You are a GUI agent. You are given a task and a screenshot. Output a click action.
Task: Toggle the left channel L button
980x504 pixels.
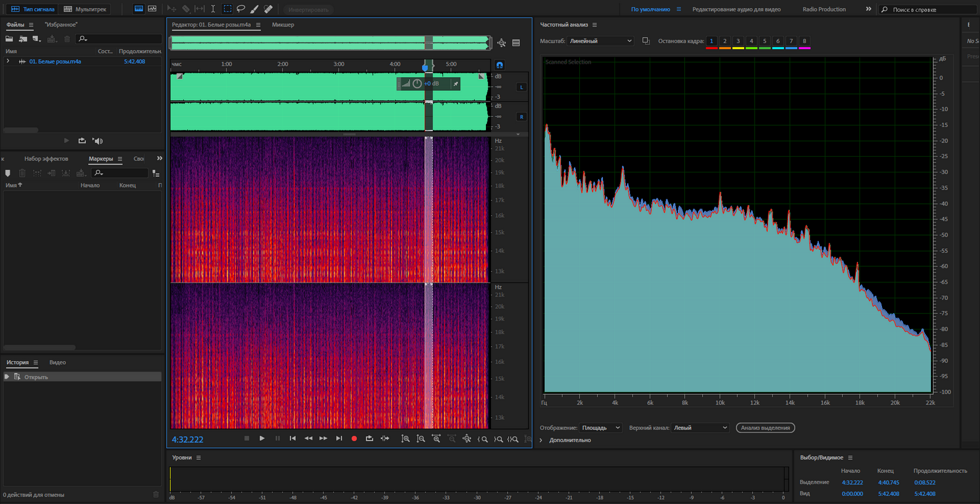pos(521,87)
